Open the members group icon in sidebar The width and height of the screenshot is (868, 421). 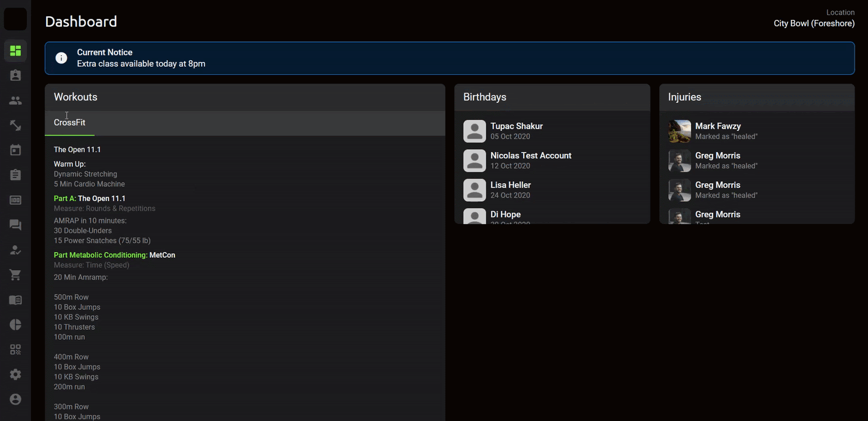pos(15,101)
